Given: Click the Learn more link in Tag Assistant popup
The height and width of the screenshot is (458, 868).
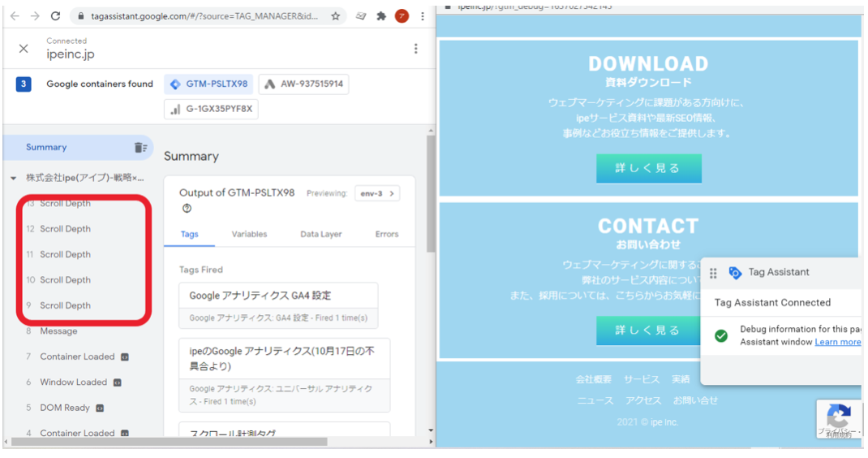Looking at the screenshot, I should click(x=837, y=342).
